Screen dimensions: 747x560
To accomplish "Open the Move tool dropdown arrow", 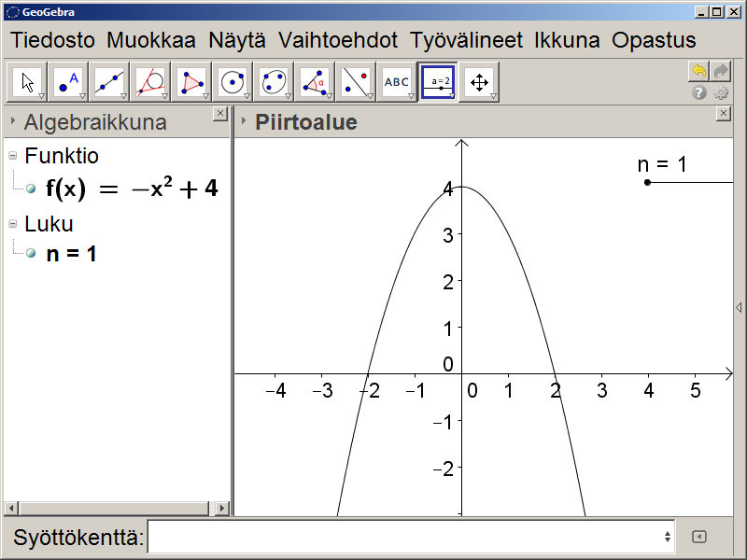I will tap(41, 96).
